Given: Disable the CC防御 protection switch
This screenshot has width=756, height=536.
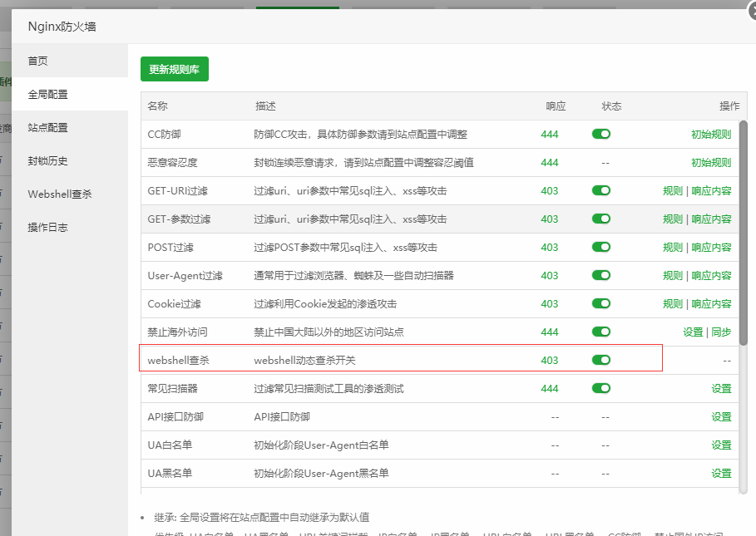Looking at the screenshot, I should coord(600,134).
